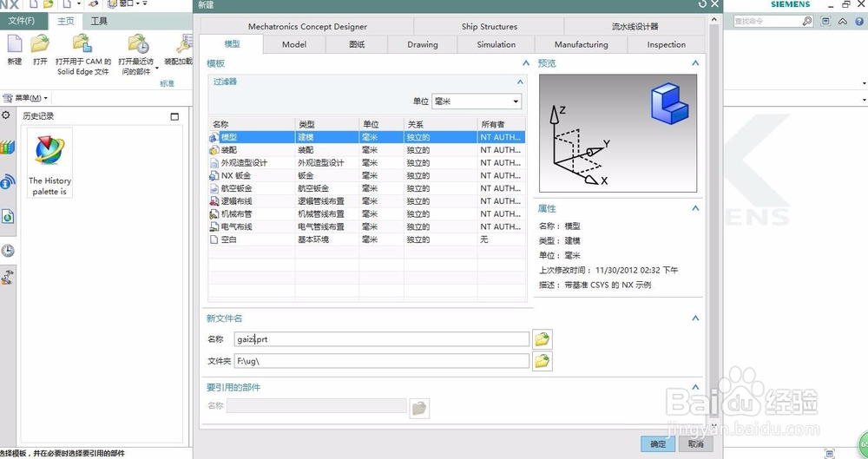The image size is (868, 459).
Task: Minimize the ribbon with the chevron up icon
Action: coord(843,21)
